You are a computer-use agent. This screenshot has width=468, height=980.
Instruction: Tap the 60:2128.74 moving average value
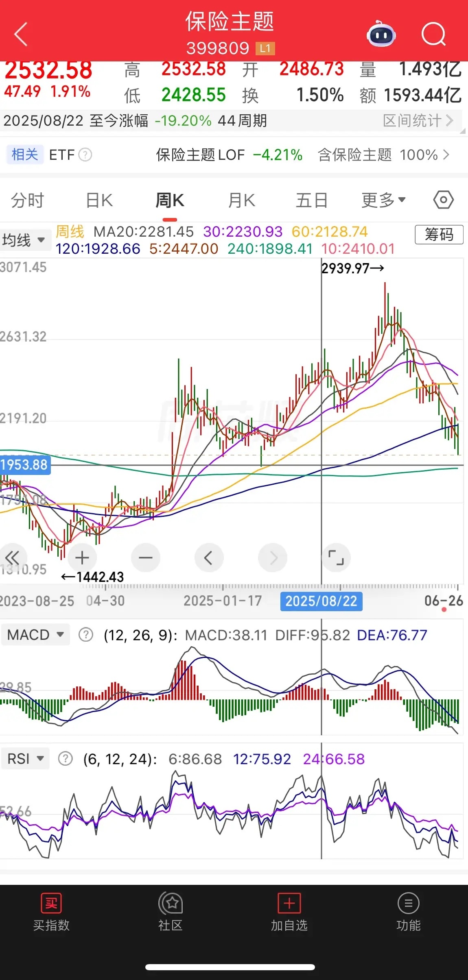pos(330,232)
